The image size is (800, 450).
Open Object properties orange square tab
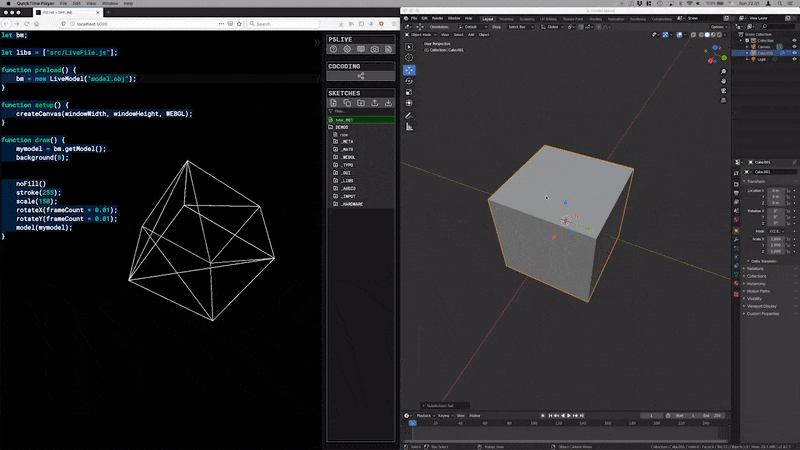(x=736, y=231)
